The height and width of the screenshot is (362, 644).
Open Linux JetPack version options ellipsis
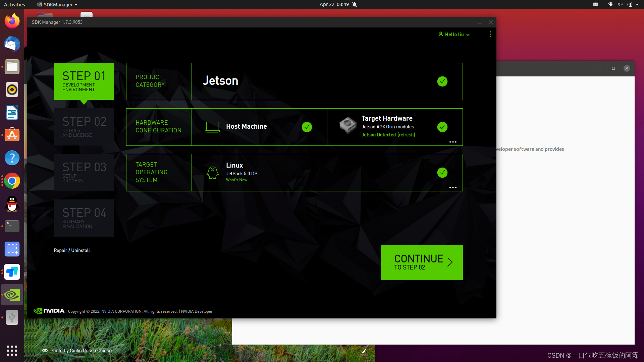(453, 188)
